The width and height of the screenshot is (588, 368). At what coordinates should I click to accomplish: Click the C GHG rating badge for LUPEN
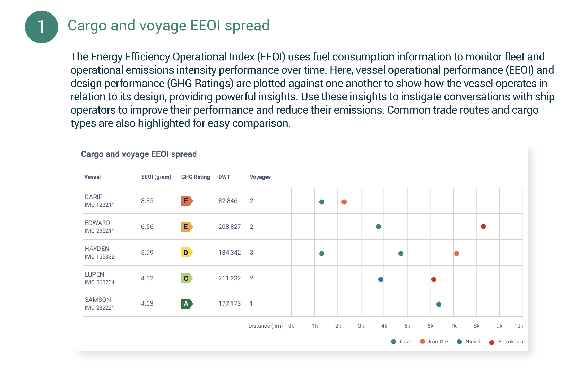(187, 278)
